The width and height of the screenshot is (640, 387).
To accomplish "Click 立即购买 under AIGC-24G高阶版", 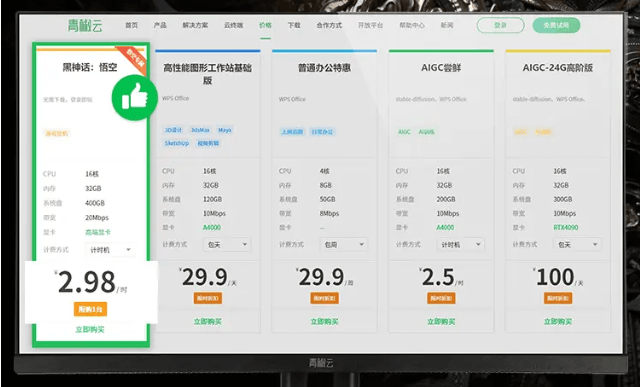I will (x=558, y=322).
